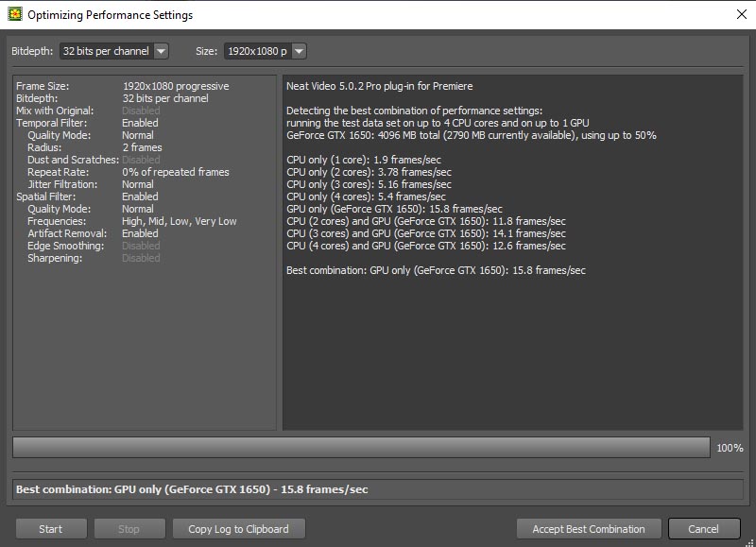Click GPU only 15.8 frames/sec result line
Screen dimensions: 756x547
[394, 209]
